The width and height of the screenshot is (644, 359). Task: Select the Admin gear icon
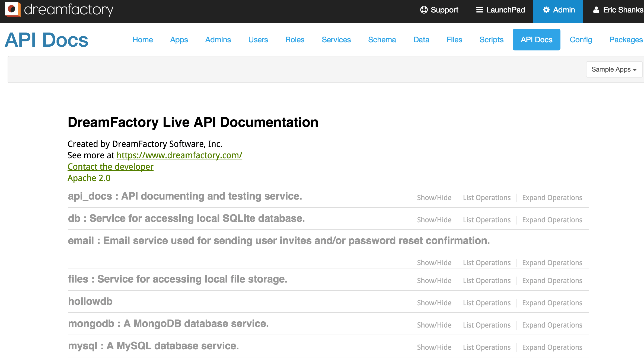pos(547,10)
